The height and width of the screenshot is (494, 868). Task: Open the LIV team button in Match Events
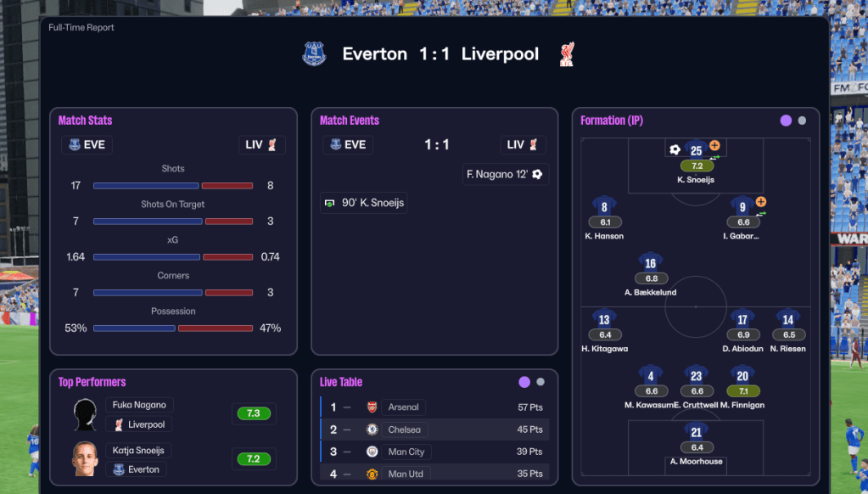pyautogui.click(x=523, y=144)
